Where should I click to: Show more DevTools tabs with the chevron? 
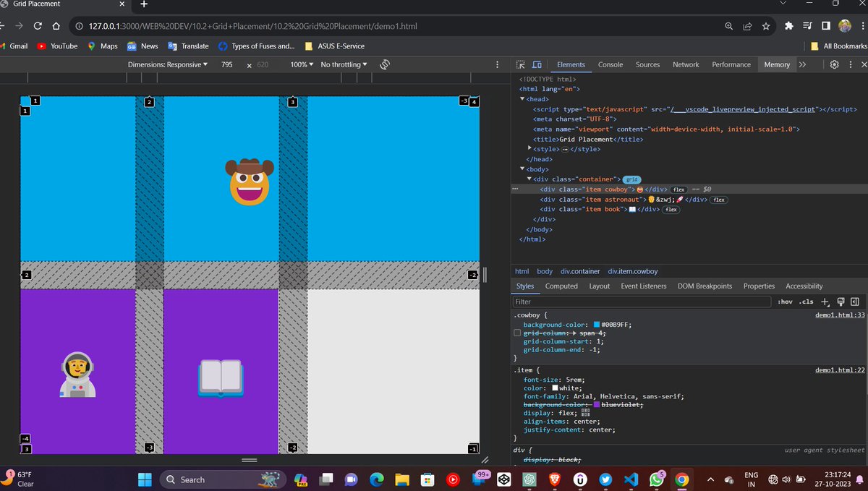[x=803, y=64]
